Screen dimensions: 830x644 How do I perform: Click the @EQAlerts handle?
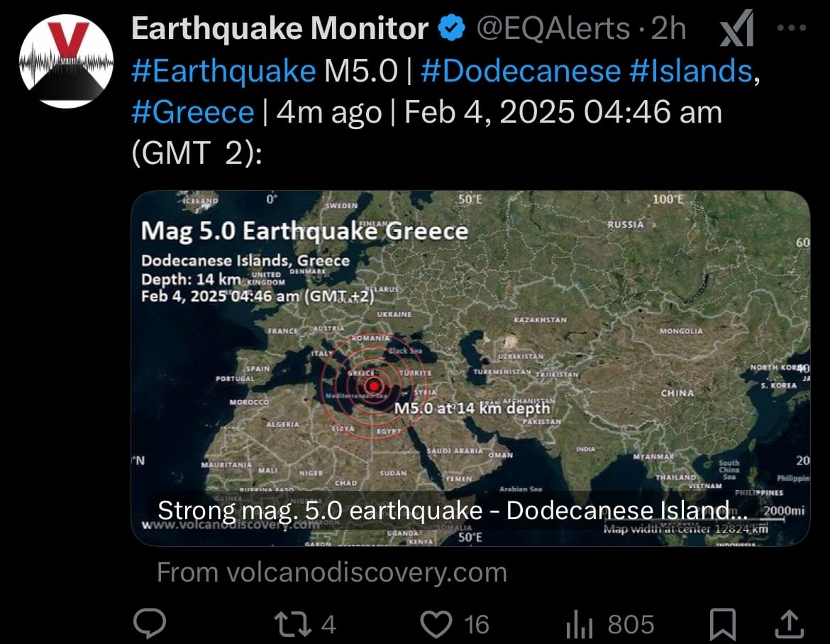pos(553,28)
